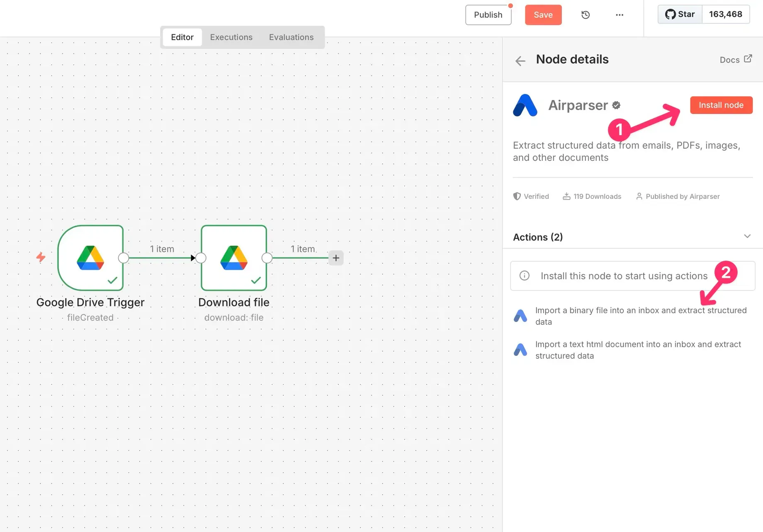Click the plus icon to add next node
Image resolution: width=763 pixels, height=532 pixels.
336,258
